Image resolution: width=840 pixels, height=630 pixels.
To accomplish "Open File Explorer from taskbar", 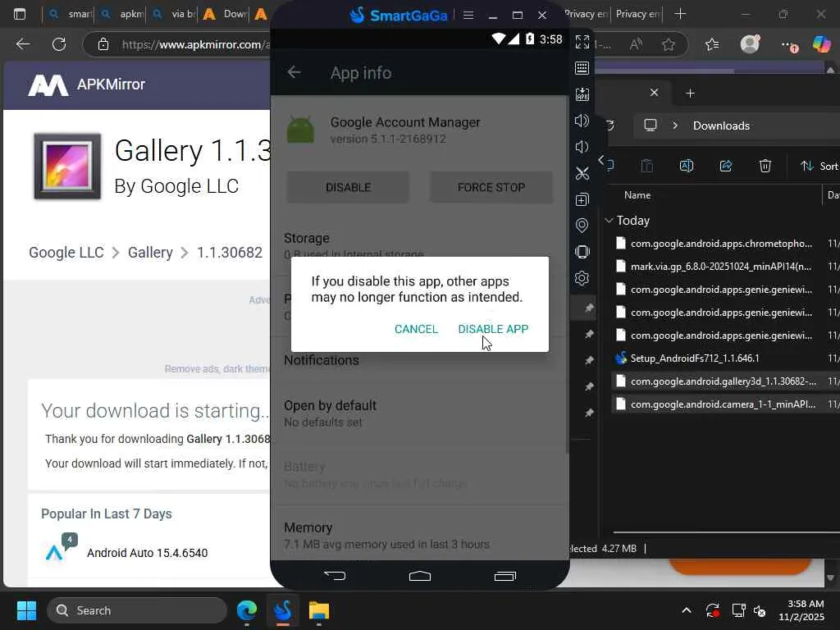I will [x=319, y=610].
